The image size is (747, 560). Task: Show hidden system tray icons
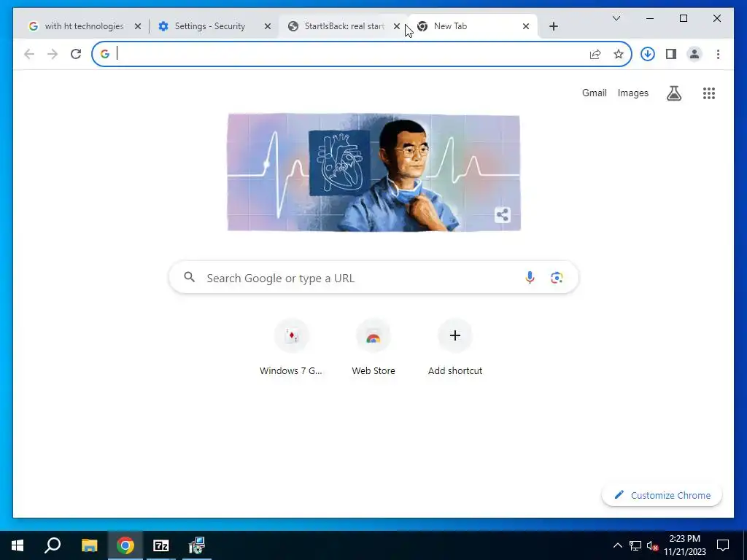point(617,545)
